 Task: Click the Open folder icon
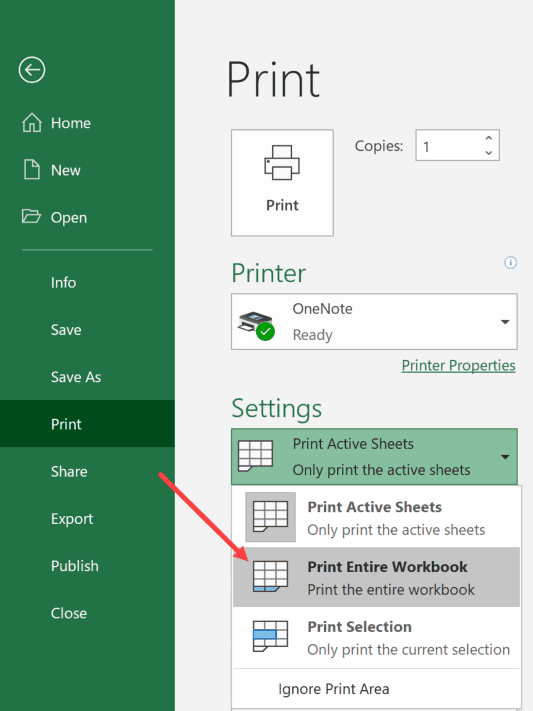tap(31, 216)
